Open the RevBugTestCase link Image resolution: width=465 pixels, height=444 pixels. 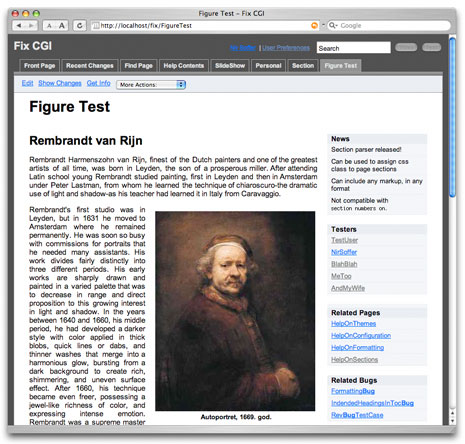pyautogui.click(x=357, y=415)
